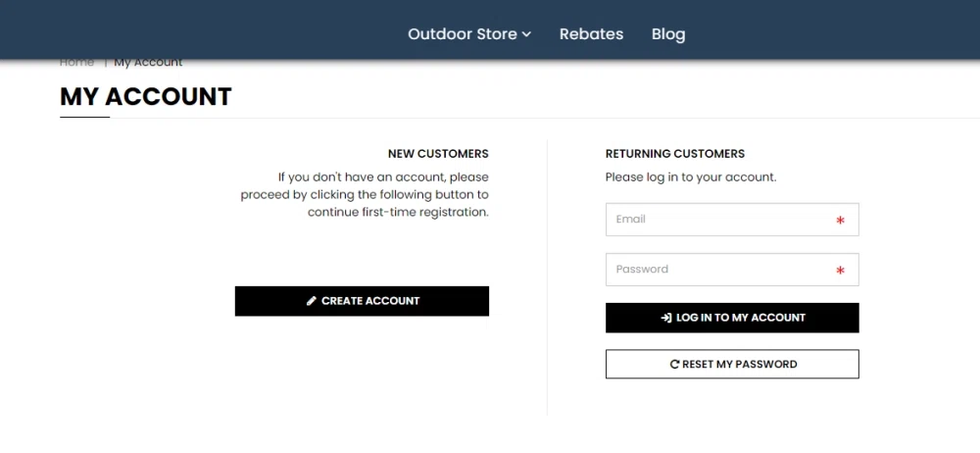This screenshot has height=453, width=980.
Task: Click the Reset My Password button
Action: (x=732, y=364)
